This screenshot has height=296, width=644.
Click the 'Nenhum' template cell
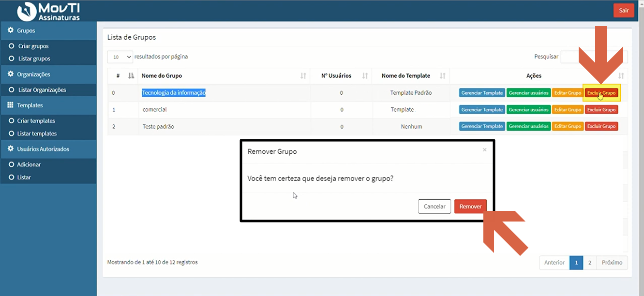(411, 127)
